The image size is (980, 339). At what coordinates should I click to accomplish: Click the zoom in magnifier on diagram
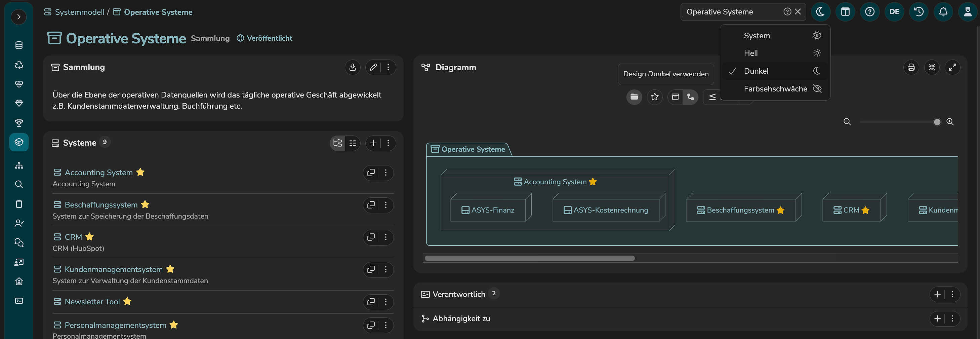click(949, 122)
